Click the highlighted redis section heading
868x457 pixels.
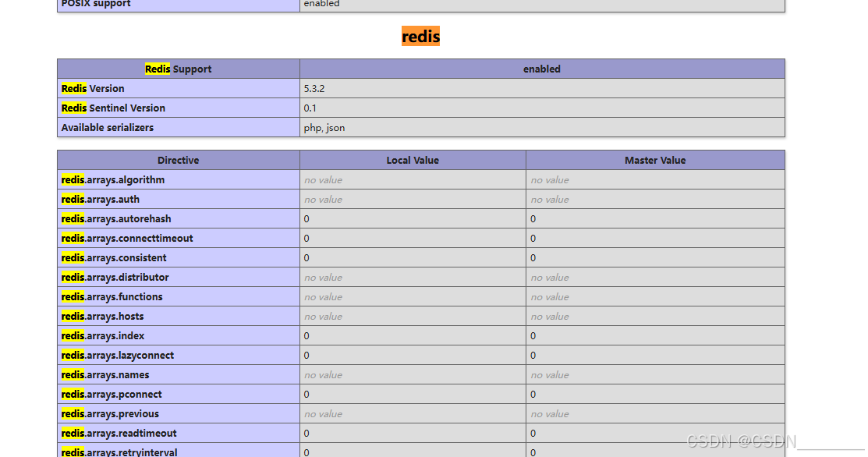point(420,36)
